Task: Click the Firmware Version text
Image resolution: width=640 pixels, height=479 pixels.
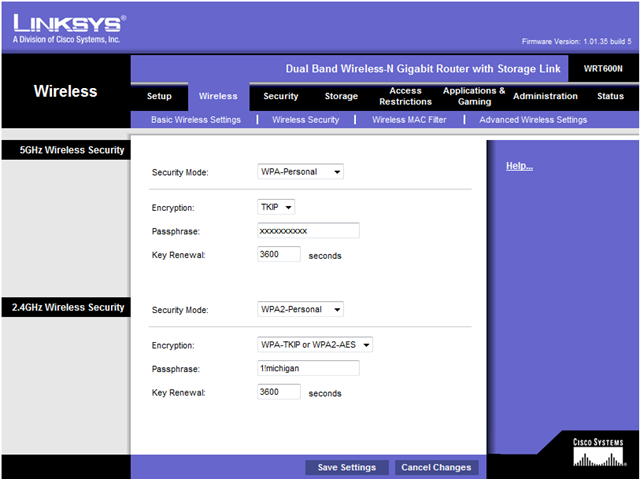Action: pyautogui.click(x=576, y=42)
